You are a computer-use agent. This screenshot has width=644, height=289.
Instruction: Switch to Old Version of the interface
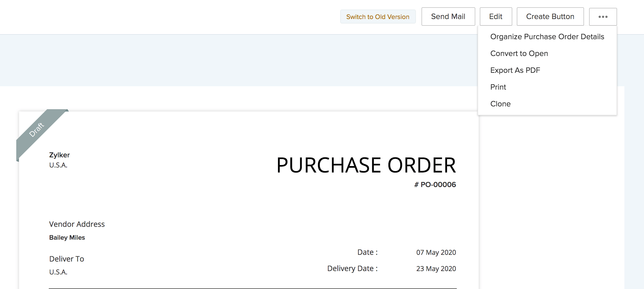click(378, 17)
